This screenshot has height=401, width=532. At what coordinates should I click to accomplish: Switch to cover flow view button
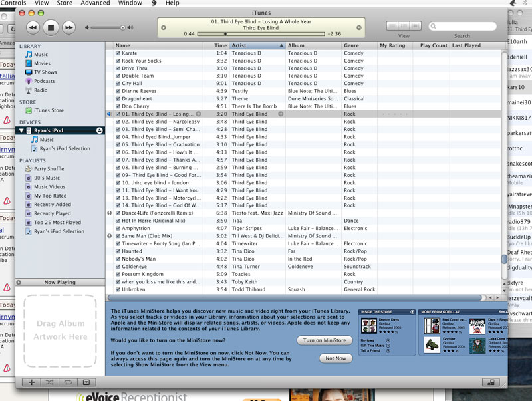tap(415, 26)
